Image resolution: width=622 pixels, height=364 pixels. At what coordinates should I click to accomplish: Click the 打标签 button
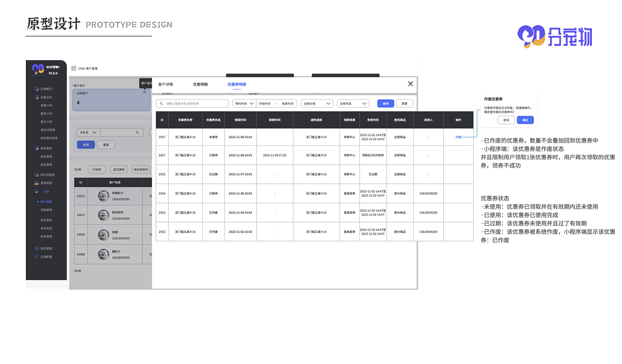coord(97,169)
